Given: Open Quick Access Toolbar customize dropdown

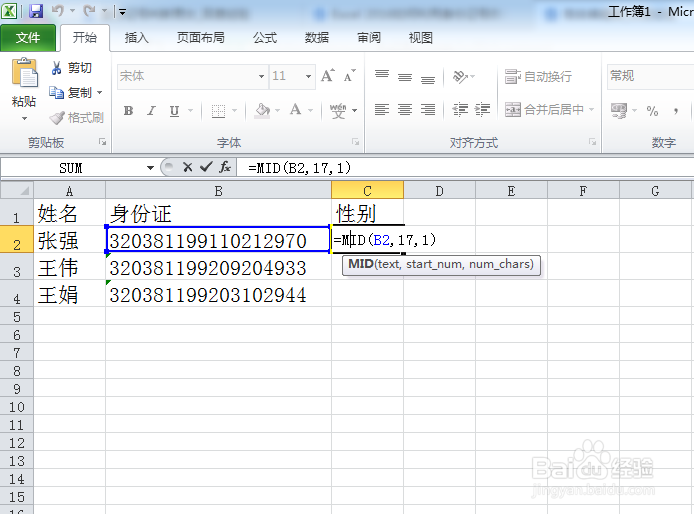Looking at the screenshot, I should (x=123, y=12).
